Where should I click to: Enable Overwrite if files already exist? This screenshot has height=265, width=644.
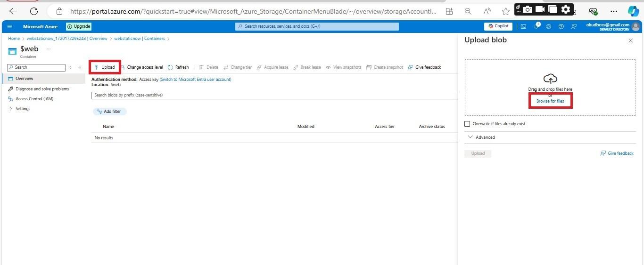coord(467,124)
